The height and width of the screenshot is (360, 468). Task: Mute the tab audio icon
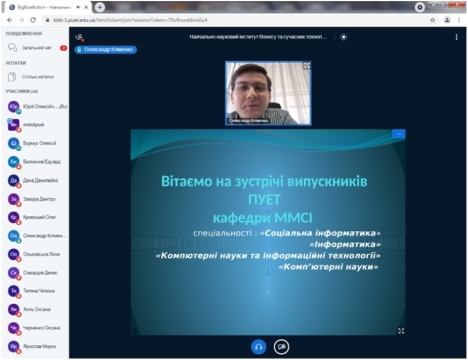79,7
